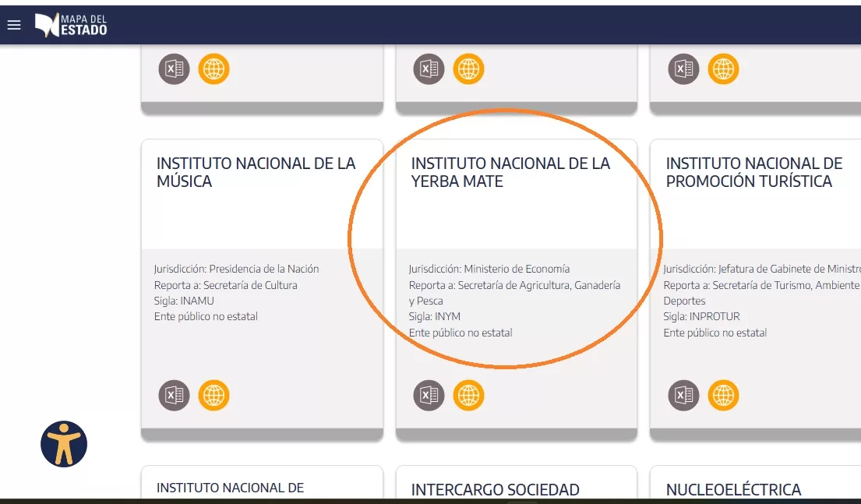
Task: Click 'Reporta a: Secretaría de Turismo, Ambiente' text
Action: pos(762,285)
